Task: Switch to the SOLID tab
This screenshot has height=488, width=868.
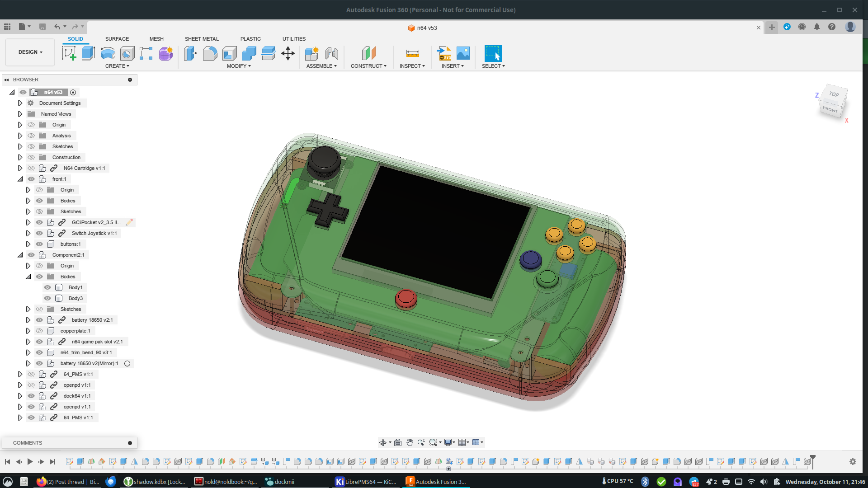Action: coord(75,39)
